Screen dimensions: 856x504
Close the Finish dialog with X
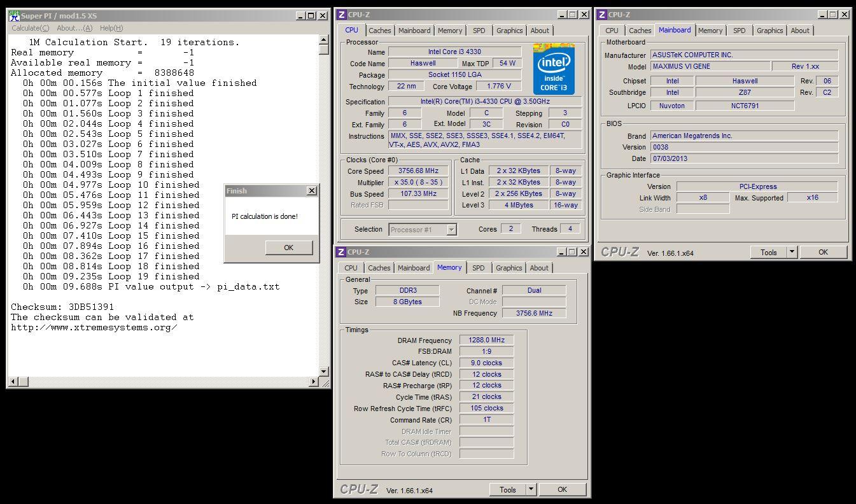pyautogui.click(x=311, y=190)
